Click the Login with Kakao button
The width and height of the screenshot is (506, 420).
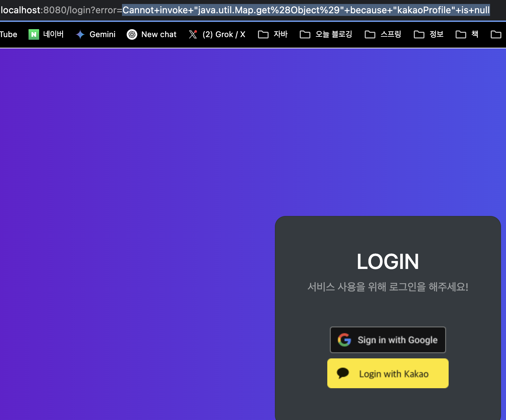388,373
